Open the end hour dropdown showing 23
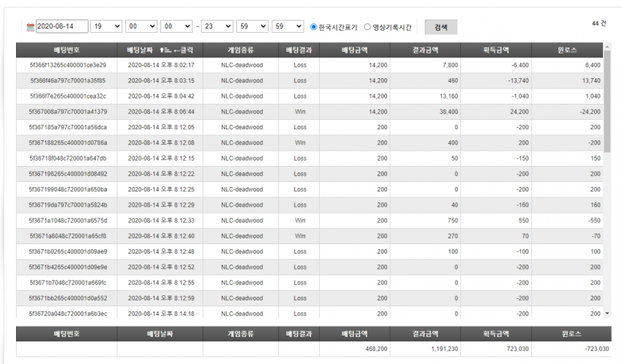Viewport: 622px width, 364px height. tap(217, 26)
